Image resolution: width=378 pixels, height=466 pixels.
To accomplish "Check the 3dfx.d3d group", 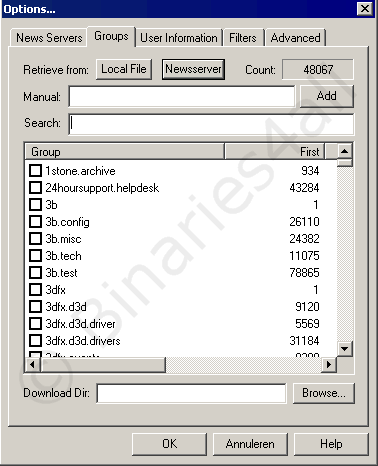I will coord(35,307).
